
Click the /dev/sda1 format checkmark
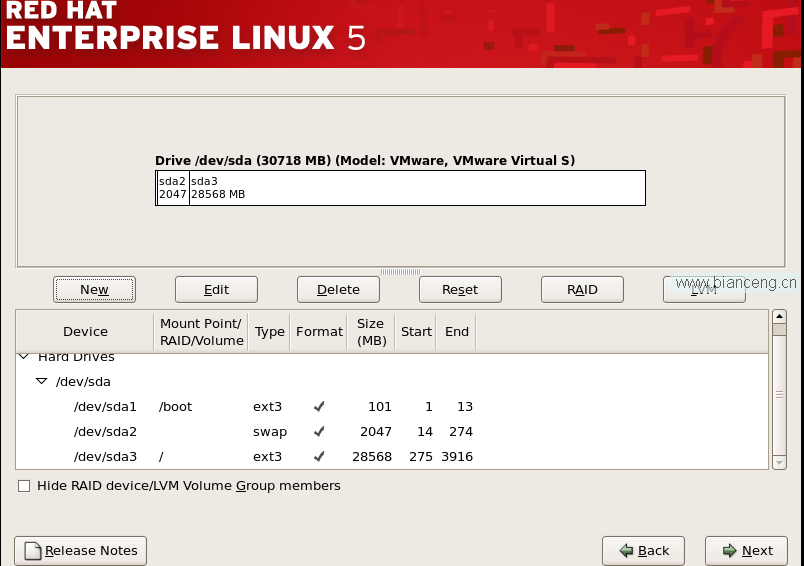(319, 407)
